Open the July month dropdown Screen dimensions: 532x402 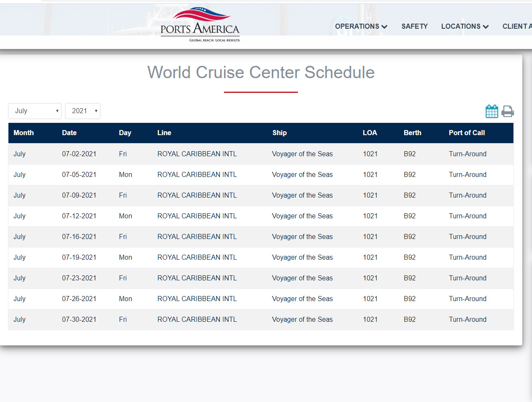(x=35, y=111)
